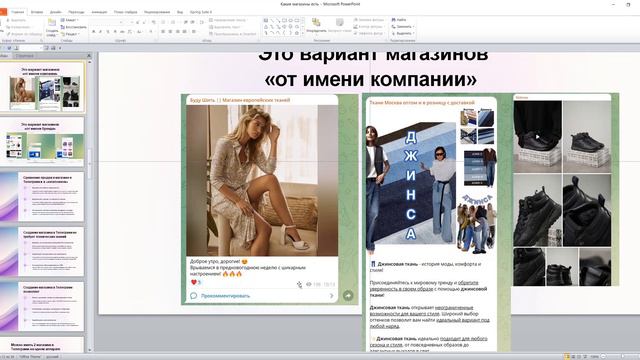
Task: Align the text to the left
Action: click(x=163, y=31)
